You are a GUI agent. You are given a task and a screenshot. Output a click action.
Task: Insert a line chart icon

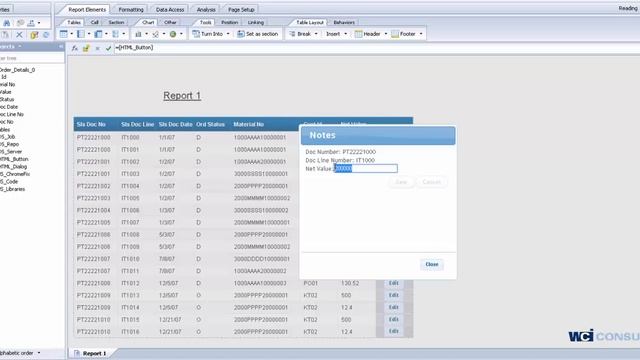point(156,34)
